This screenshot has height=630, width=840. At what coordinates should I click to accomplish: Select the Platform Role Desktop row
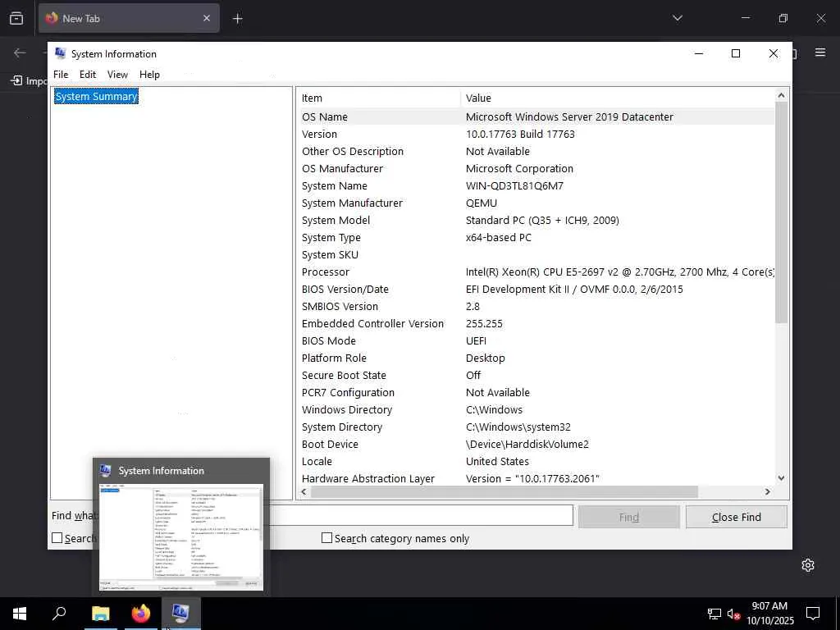tap(536, 358)
